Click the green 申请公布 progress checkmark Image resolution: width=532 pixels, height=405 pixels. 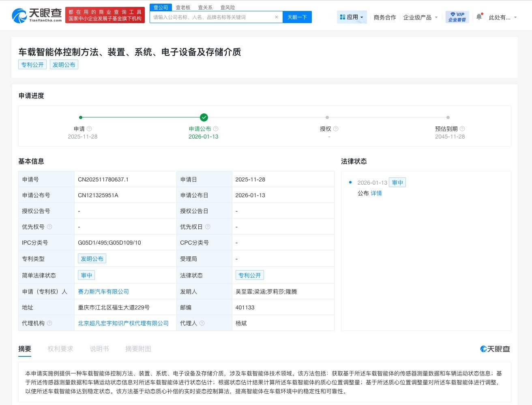(x=204, y=117)
